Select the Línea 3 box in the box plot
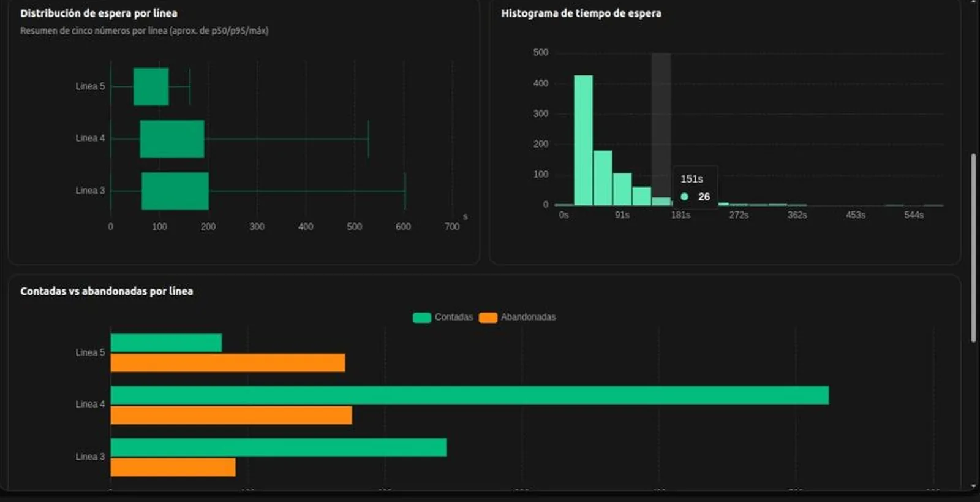 click(175, 191)
